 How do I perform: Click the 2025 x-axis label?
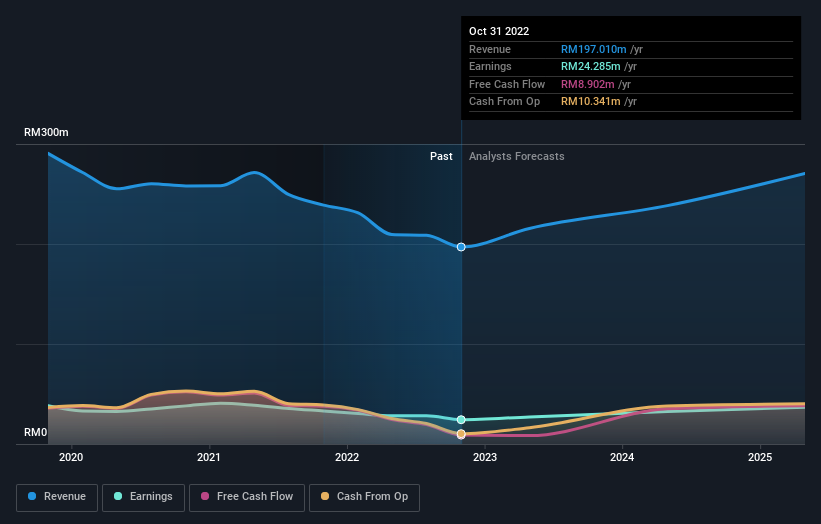760,458
